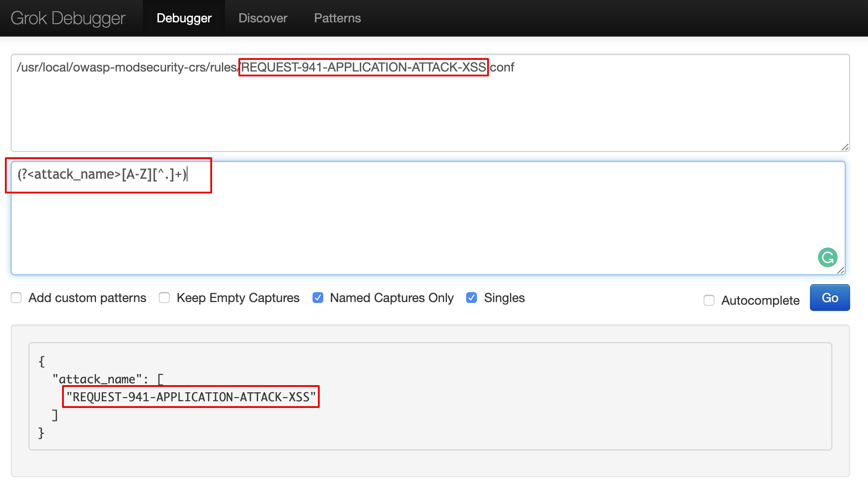The height and width of the screenshot is (504, 868).
Task: Switch to the Discover tab
Action: 263,18
